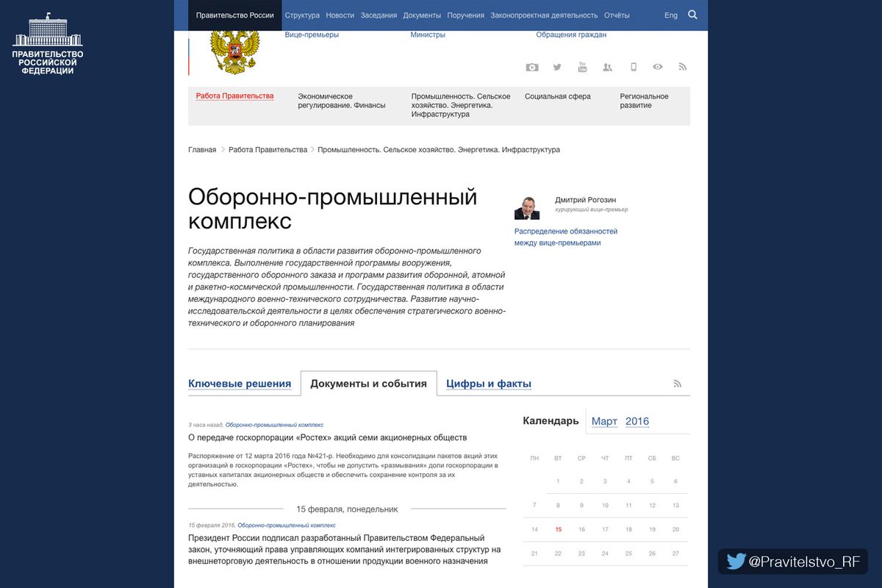882x588 pixels.
Task: Select Работа Правительства section
Action: pyautogui.click(x=234, y=96)
